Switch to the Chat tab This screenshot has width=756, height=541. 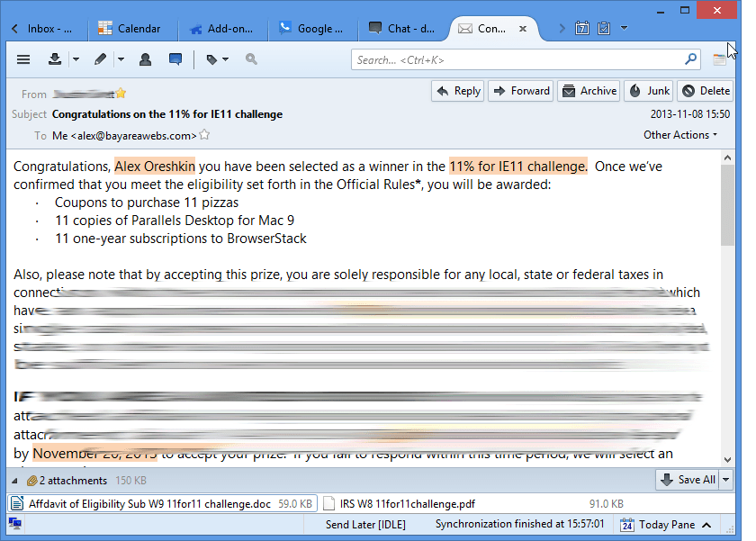click(x=402, y=29)
